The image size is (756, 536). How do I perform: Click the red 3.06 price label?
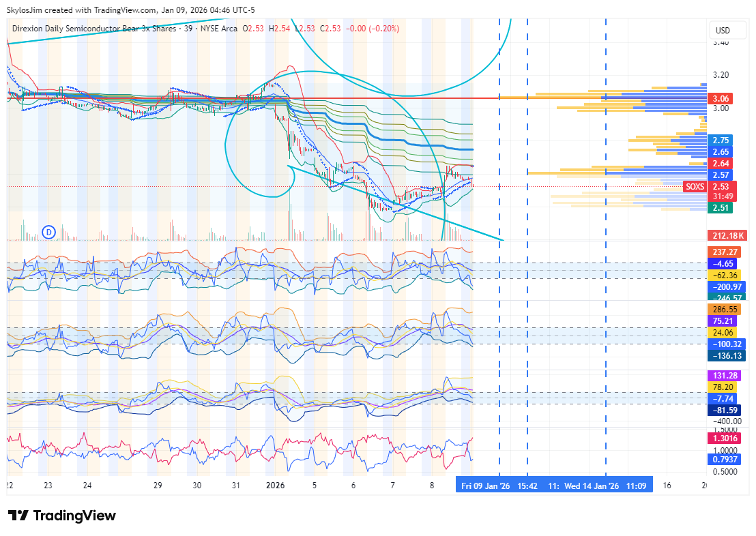721,98
